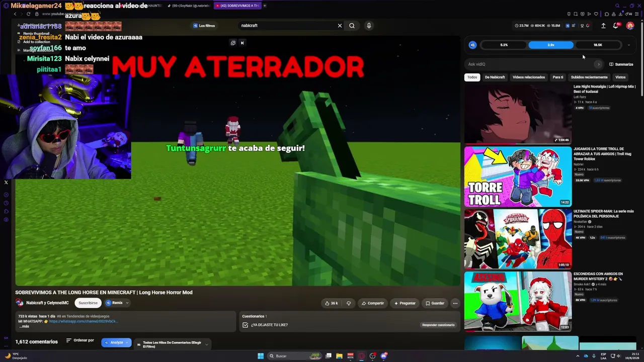This screenshot has width=644, height=362.
Task: Open video titled ESCONDIDAS CON AMIGOS
Action: pos(598,277)
